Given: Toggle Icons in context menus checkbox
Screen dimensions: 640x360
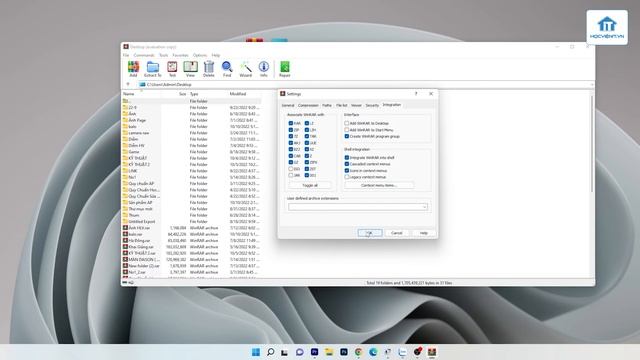Looking at the screenshot, I should click(347, 171).
